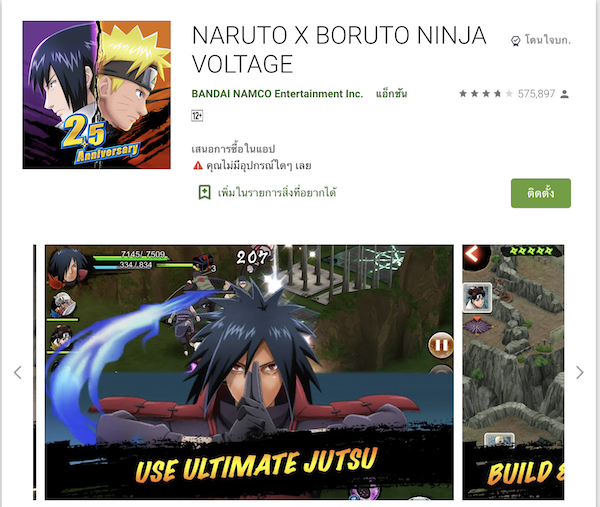This screenshot has width=600, height=507.
Task: Click the add to wishlist text
Action: click(277, 192)
